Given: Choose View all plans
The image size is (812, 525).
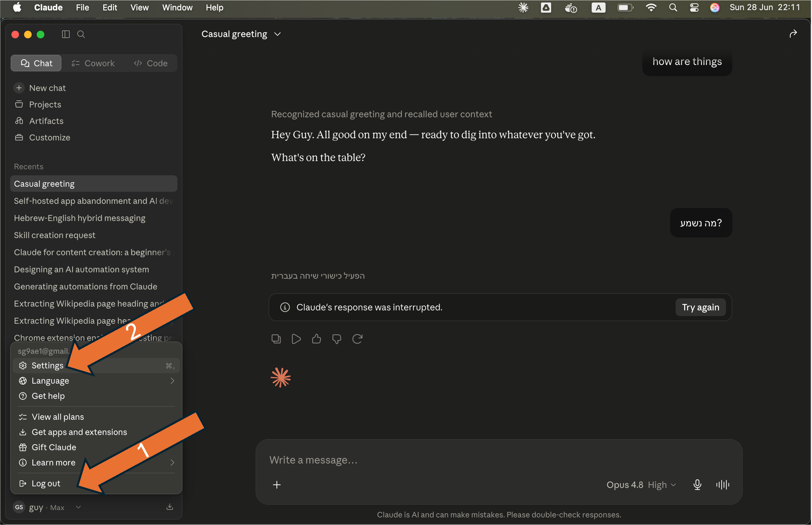Looking at the screenshot, I should tap(96, 417).
